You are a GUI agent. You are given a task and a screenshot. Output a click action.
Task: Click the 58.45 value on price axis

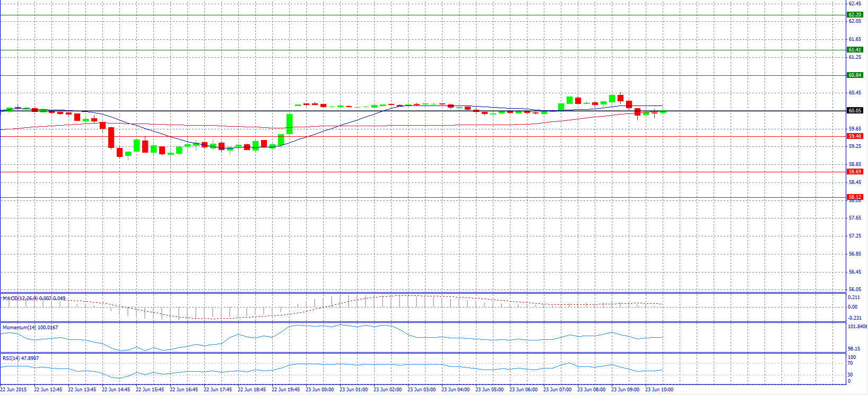point(855,182)
